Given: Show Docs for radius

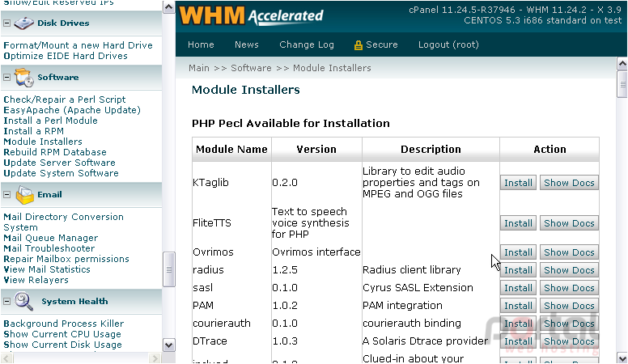Looking at the screenshot, I should (569, 270).
